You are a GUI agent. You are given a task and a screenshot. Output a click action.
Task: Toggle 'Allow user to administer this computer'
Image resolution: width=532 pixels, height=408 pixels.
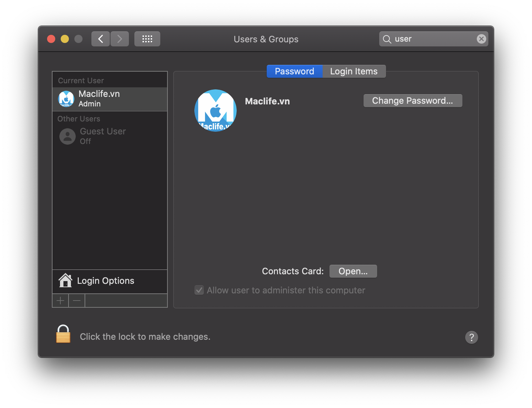pos(199,290)
